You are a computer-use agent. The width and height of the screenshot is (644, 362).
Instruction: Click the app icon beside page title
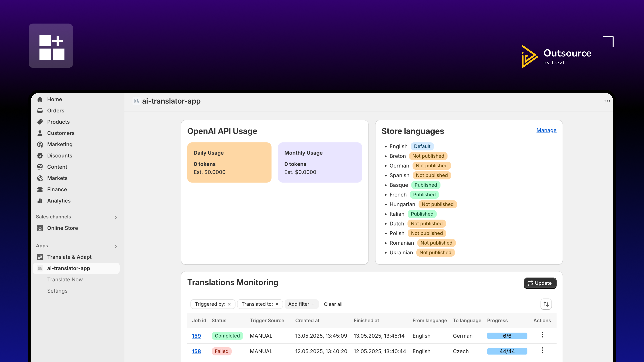coord(137,101)
